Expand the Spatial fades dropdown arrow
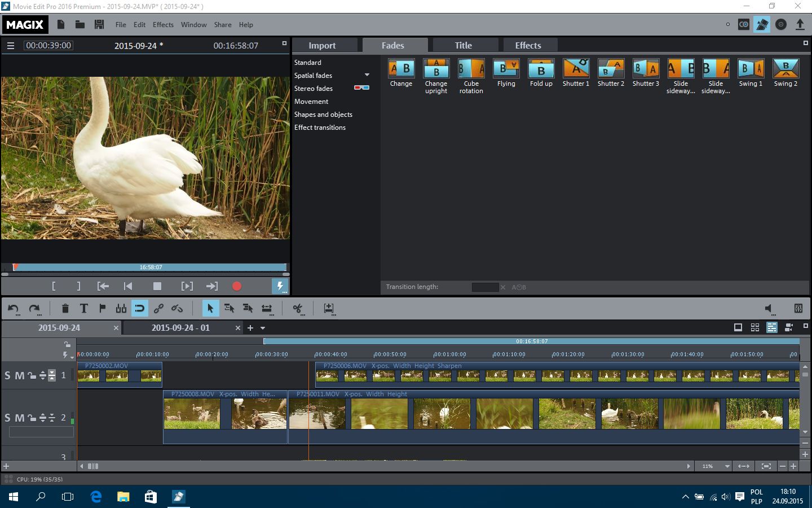Image resolution: width=812 pixels, height=508 pixels. 367,75
